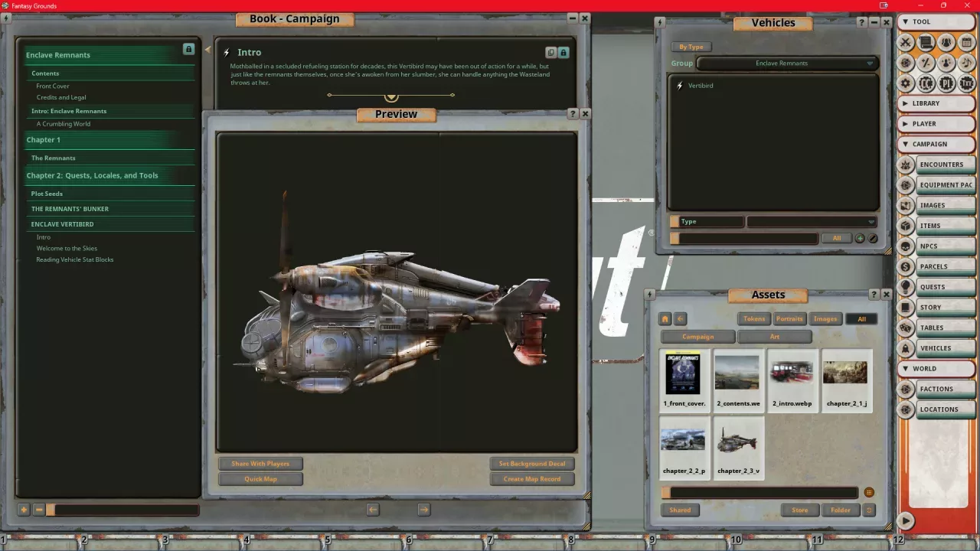Collapse book index with left arrow
The height and width of the screenshot is (551, 980).
click(207, 50)
